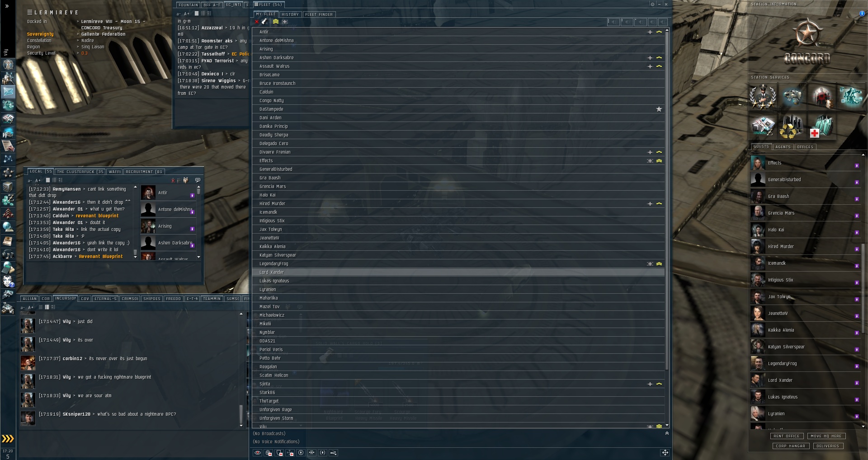
Task: Click the star icon on DaStampede's fleet row
Action: coord(659,109)
